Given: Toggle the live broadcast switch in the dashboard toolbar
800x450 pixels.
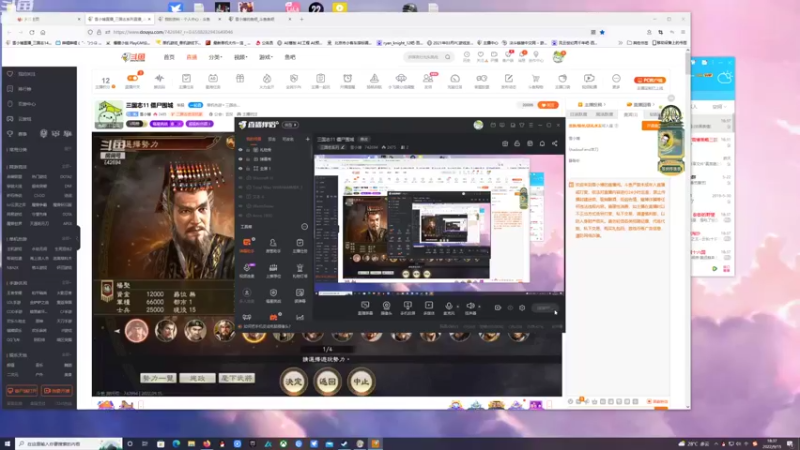Looking at the screenshot, I should 133,80.
